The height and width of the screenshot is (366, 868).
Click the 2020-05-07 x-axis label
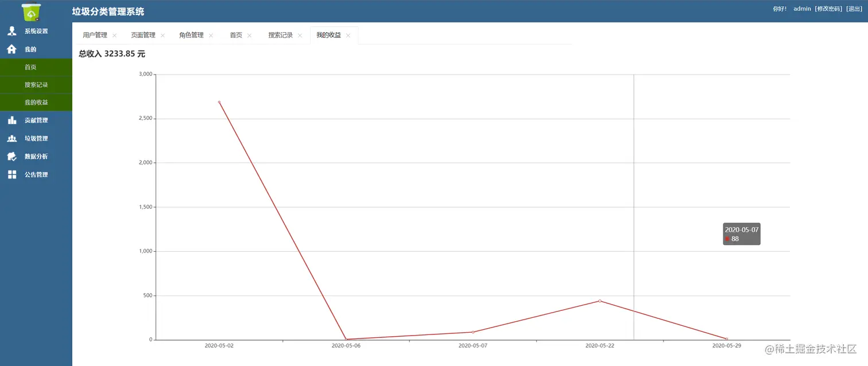(x=473, y=346)
